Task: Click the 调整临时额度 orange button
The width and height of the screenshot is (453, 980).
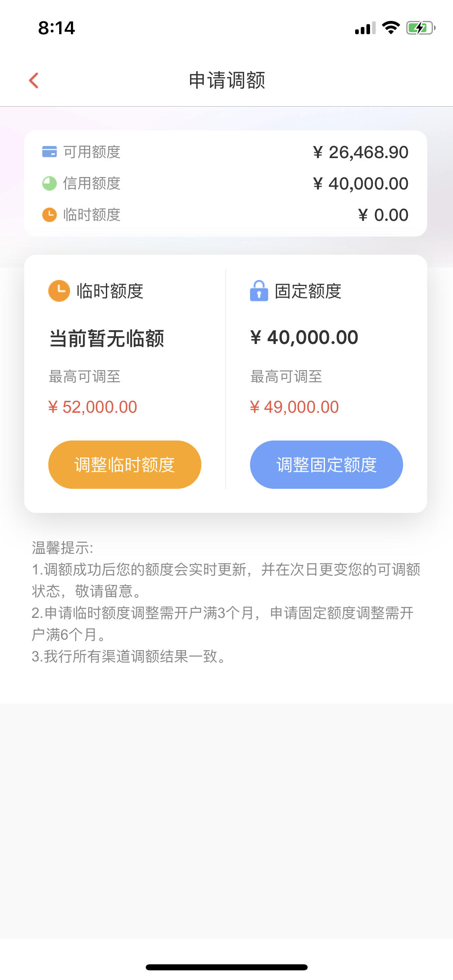Action: [125, 465]
